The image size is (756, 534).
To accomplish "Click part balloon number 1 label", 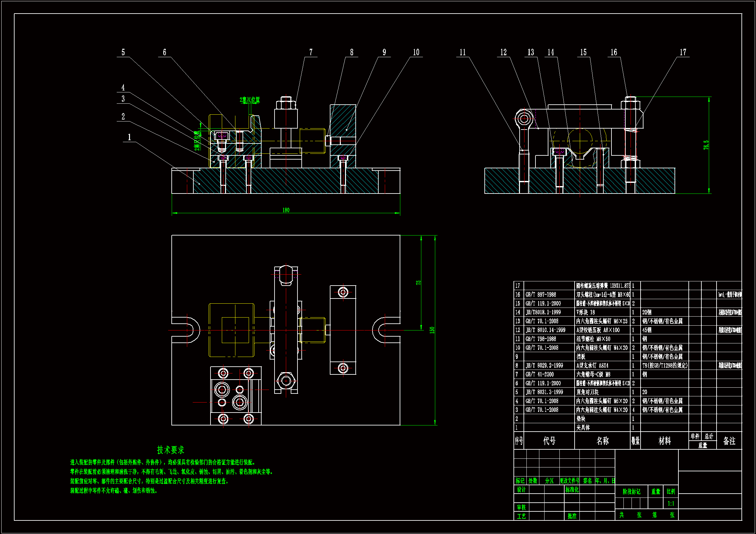I will tap(129, 137).
